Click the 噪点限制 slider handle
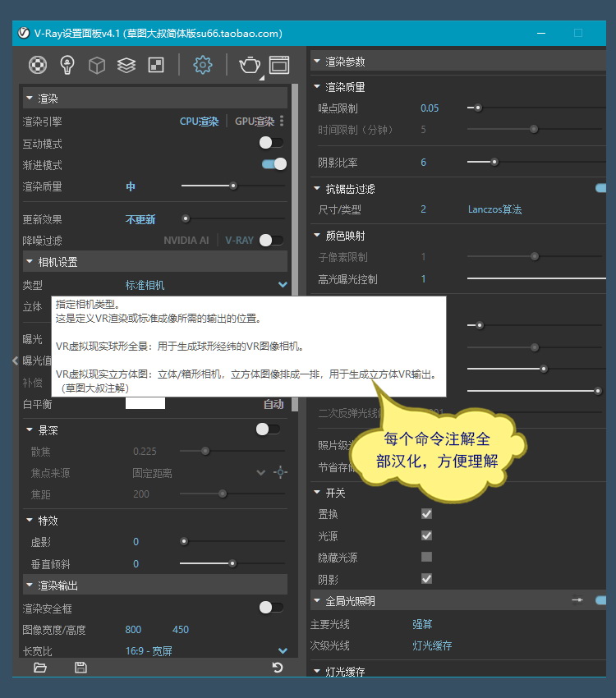The height and width of the screenshot is (698, 616). pos(478,108)
